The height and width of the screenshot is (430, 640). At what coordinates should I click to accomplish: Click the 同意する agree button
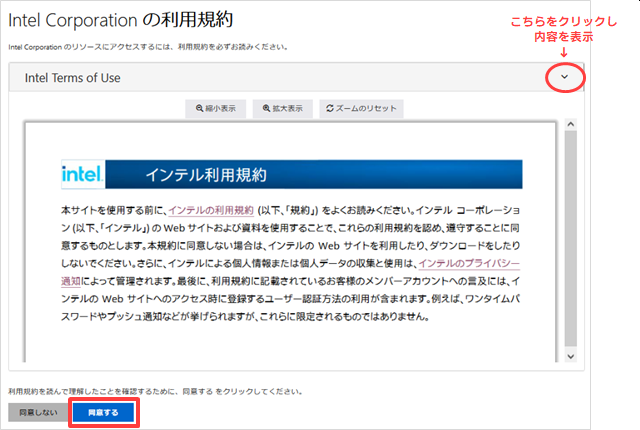[x=103, y=412]
